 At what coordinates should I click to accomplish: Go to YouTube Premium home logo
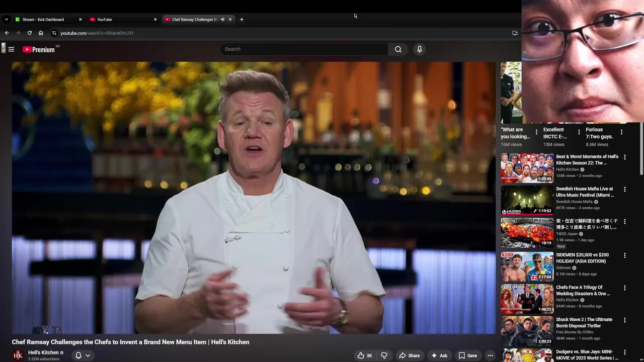(39, 49)
